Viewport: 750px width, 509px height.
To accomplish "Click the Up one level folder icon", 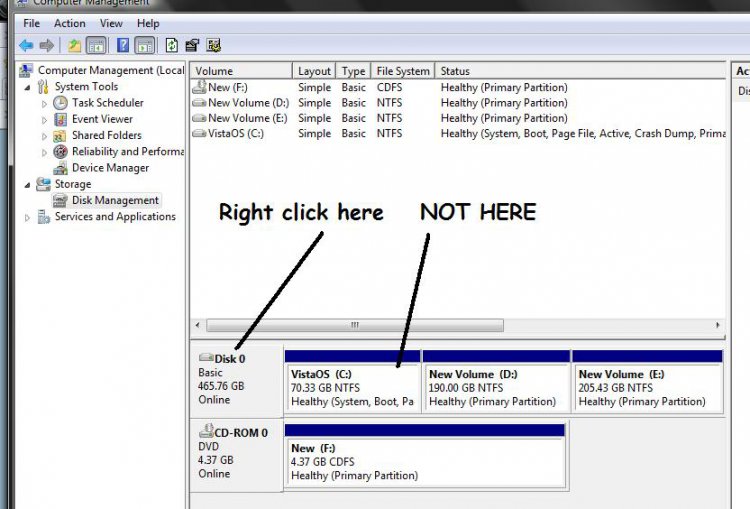I will tap(74, 45).
